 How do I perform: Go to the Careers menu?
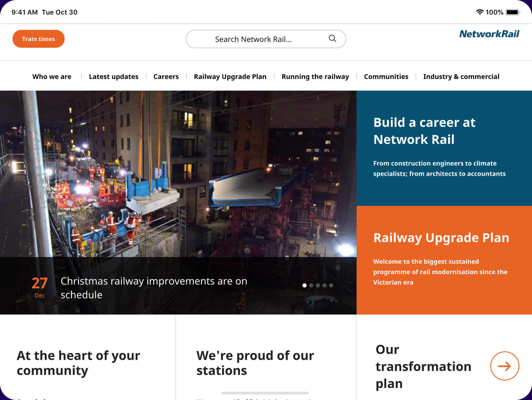pyautogui.click(x=166, y=76)
